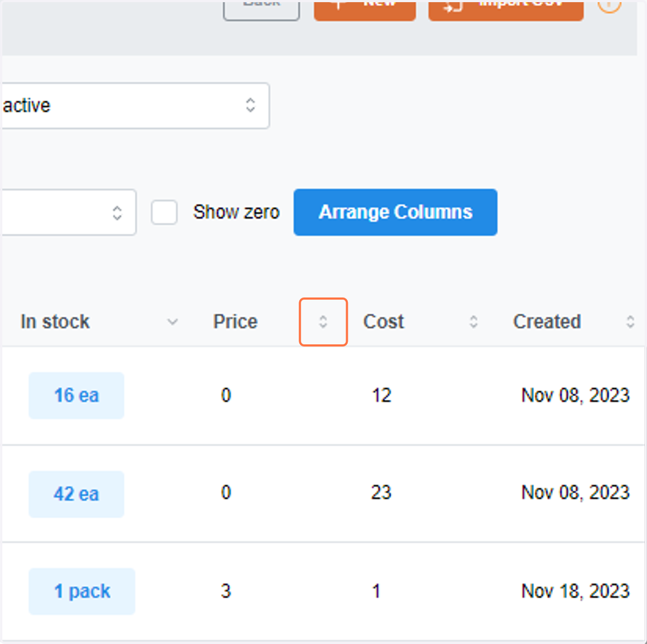647x644 pixels.
Task: Open the active status dropdown
Action: point(135,106)
